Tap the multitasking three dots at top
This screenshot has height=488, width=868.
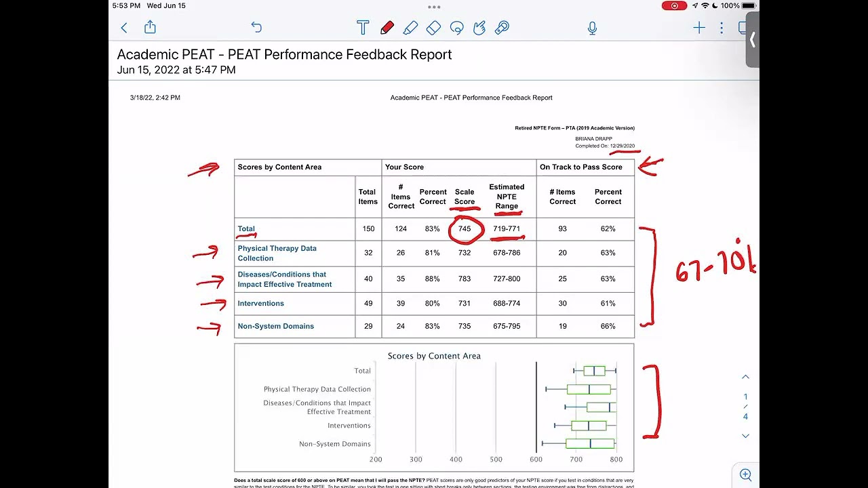click(434, 7)
